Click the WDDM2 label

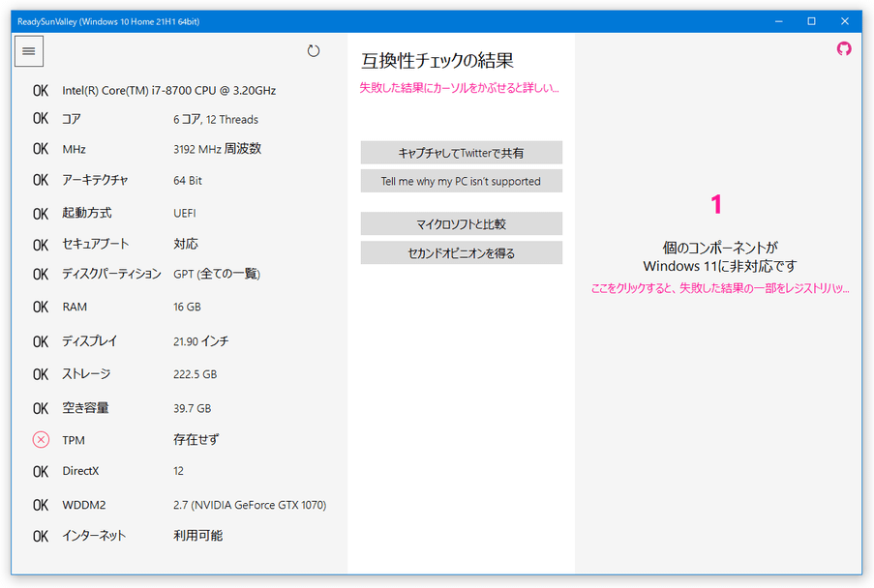click(84, 505)
